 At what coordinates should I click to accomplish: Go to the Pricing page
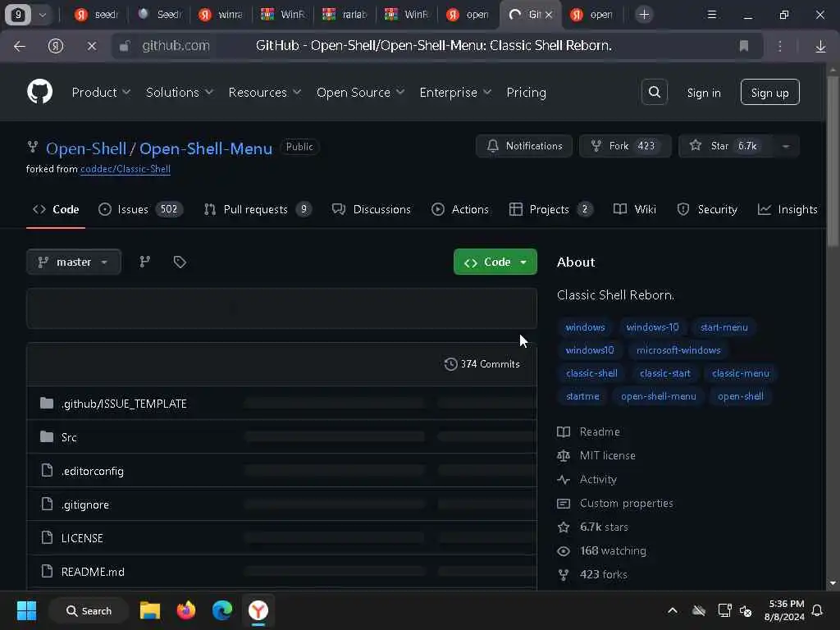(x=526, y=92)
